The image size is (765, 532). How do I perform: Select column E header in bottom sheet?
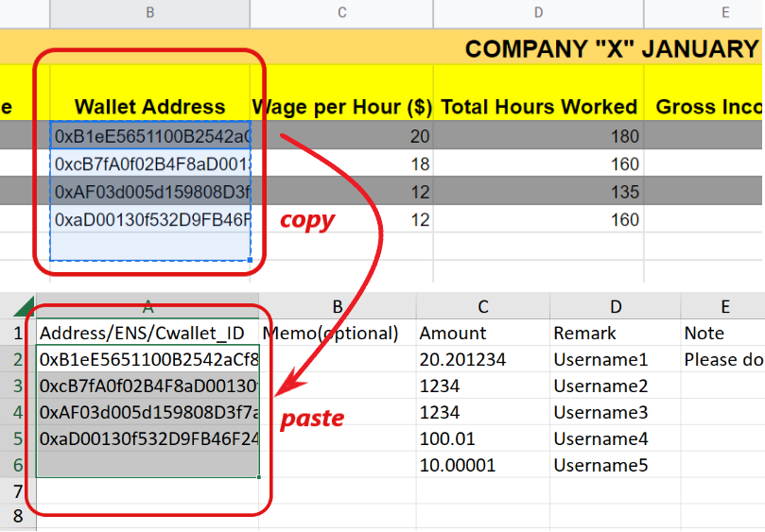click(724, 307)
